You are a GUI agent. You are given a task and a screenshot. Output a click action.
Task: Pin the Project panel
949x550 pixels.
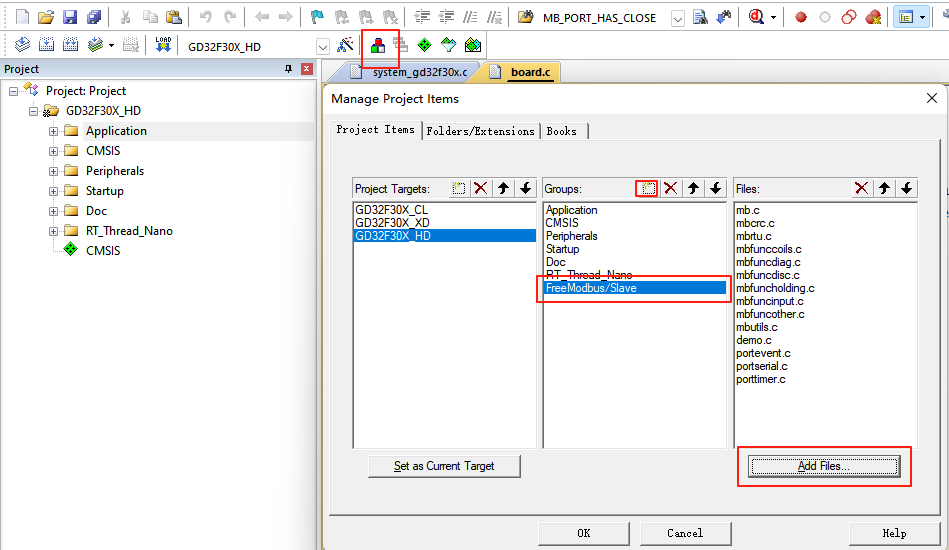coord(288,69)
